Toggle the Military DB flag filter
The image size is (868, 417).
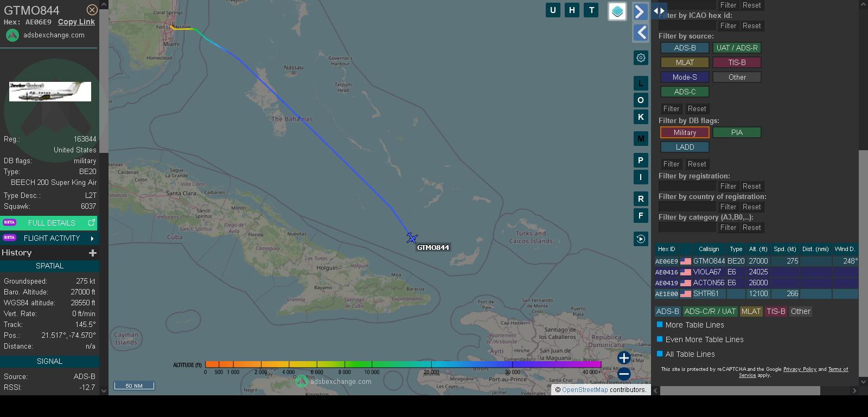(x=685, y=132)
